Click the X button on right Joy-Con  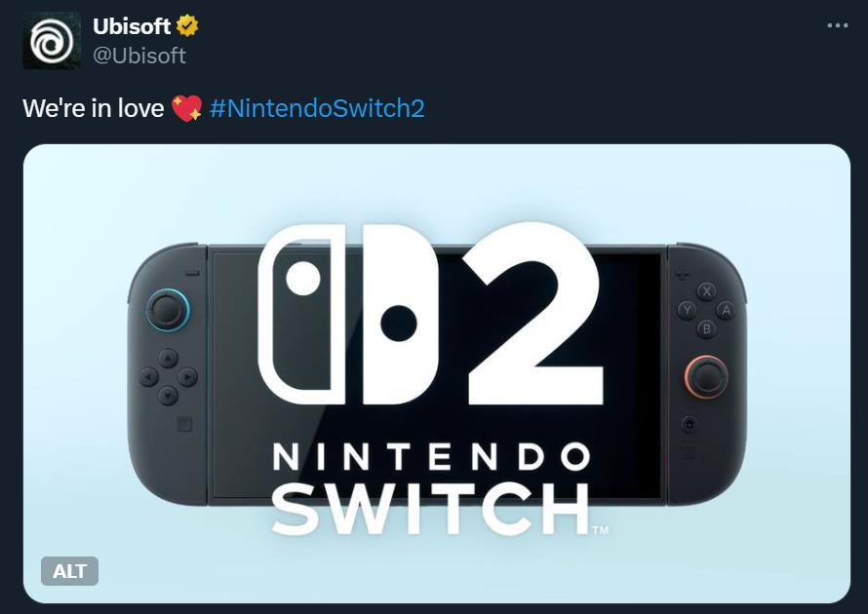click(706, 290)
